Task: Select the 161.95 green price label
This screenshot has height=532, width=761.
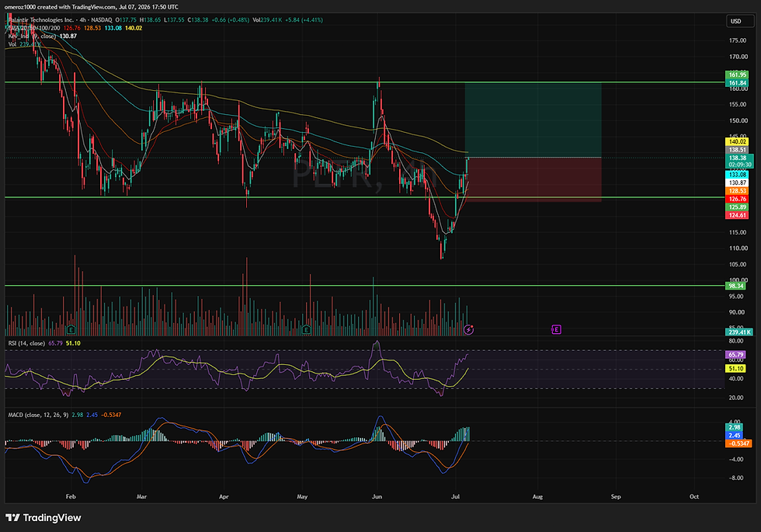Action: 737,75
